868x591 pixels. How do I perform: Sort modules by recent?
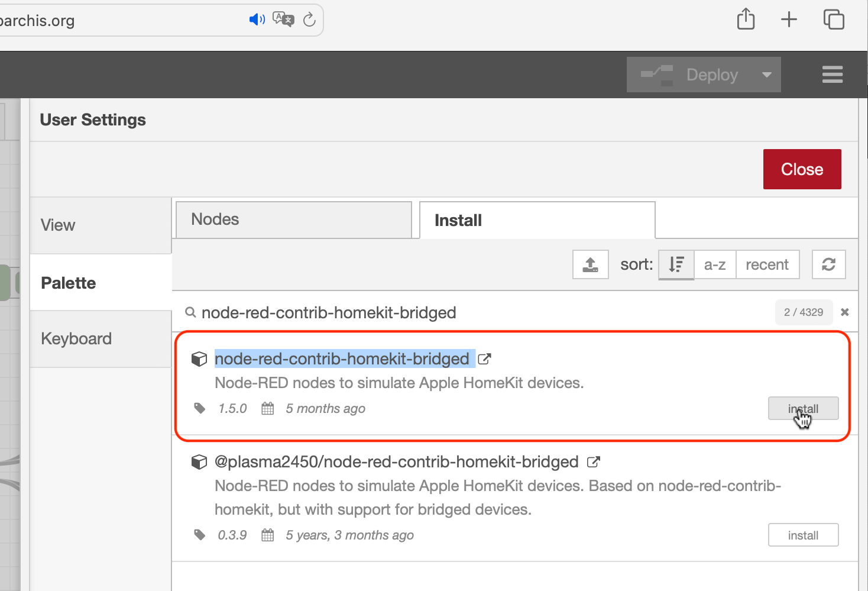click(767, 264)
